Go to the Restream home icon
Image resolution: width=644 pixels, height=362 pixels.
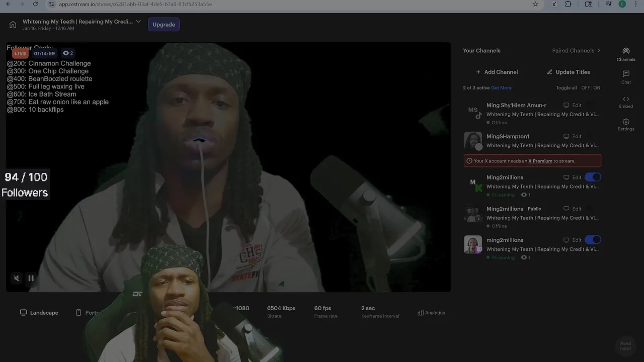[x=13, y=25]
